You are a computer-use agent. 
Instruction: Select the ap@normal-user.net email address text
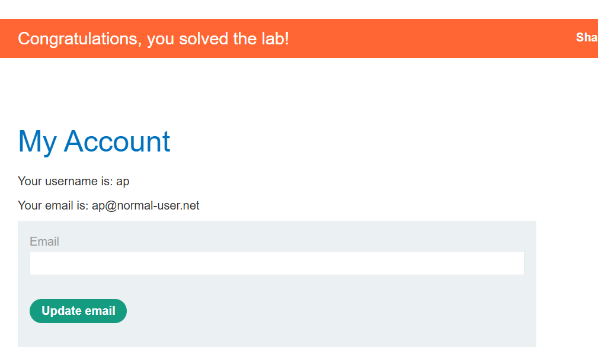pyautogui.click(x=146, y=205)
